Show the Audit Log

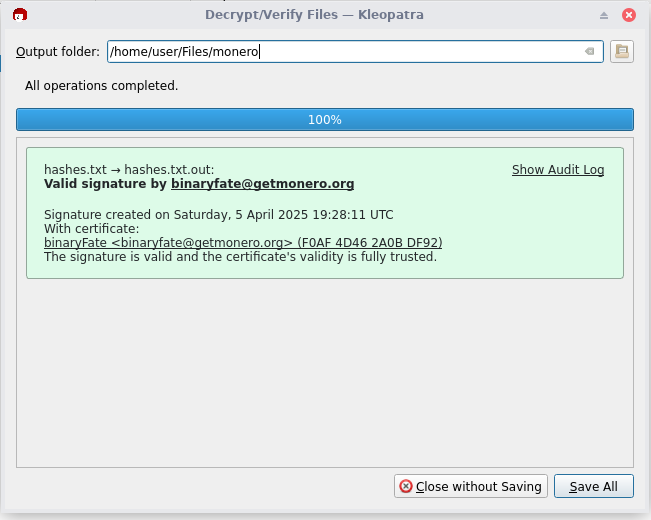558,169
